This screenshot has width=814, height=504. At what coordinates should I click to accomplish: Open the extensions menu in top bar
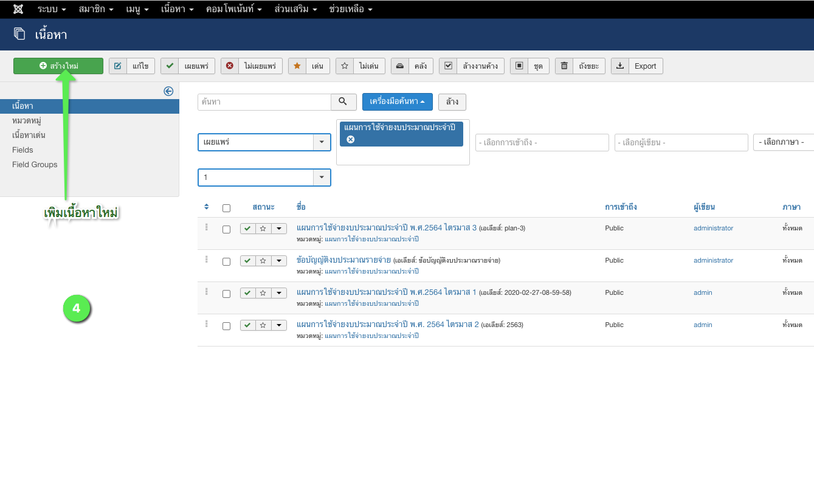pos(295,9)
